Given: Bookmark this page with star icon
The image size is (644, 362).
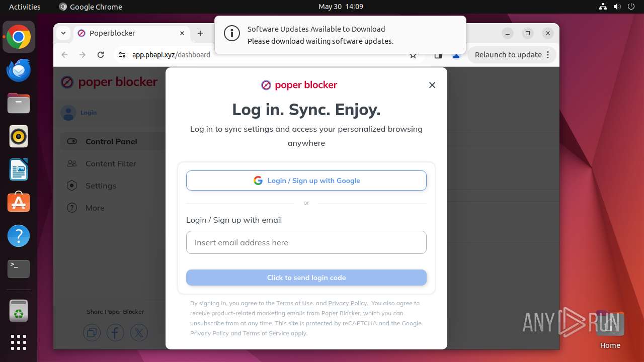Looking at the screenshot, I should pyautogui.click(x=413, y=55).
